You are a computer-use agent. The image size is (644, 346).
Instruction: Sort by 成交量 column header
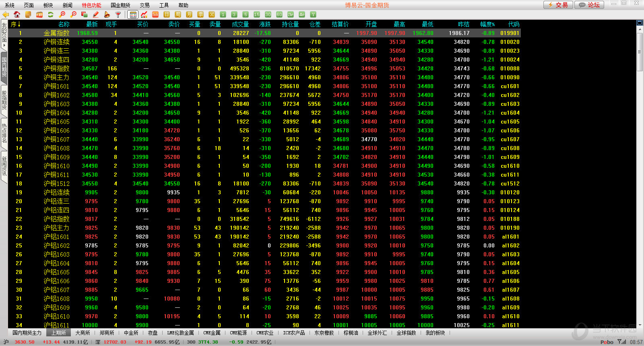pyautogui.click(x=240, y=24)
